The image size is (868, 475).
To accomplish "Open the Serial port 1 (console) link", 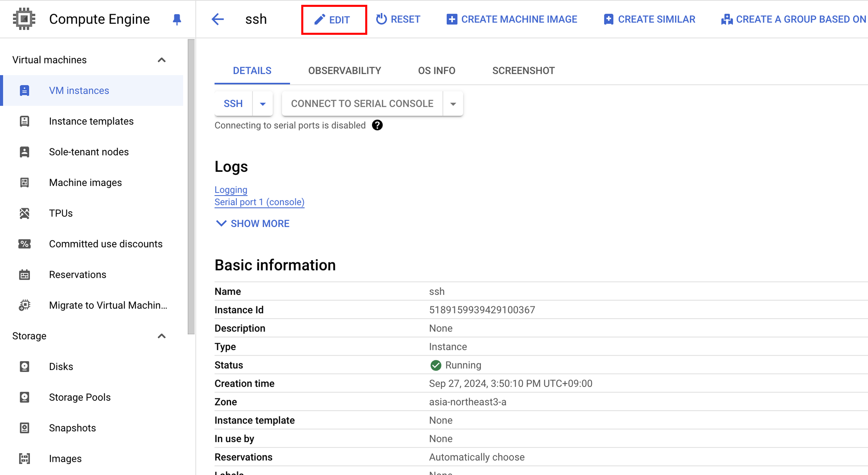I will (x=259, y=202).
